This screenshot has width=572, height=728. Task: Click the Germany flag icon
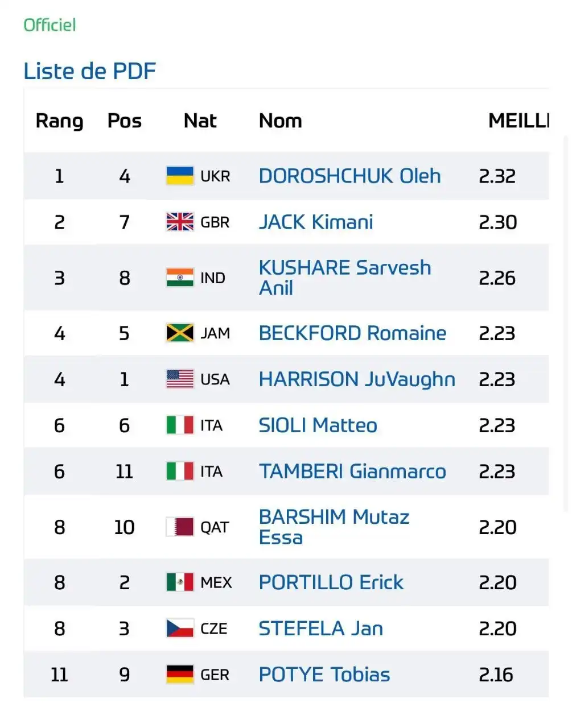[x=180, y=674]
